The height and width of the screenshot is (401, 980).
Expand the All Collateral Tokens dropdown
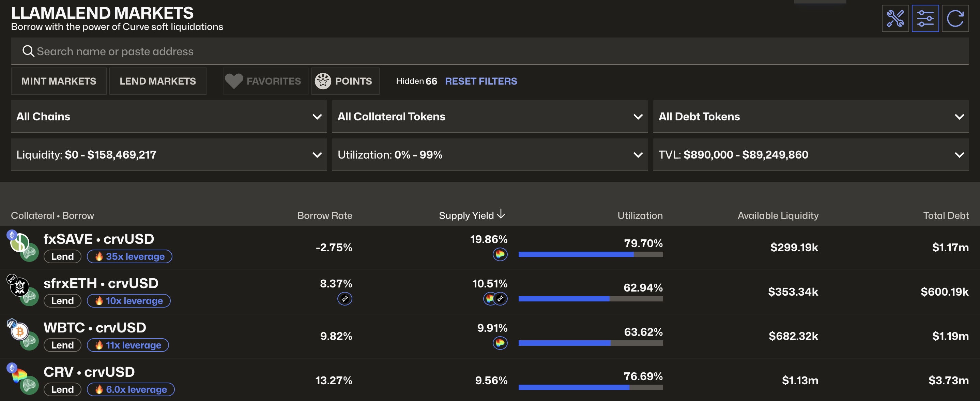490,117
